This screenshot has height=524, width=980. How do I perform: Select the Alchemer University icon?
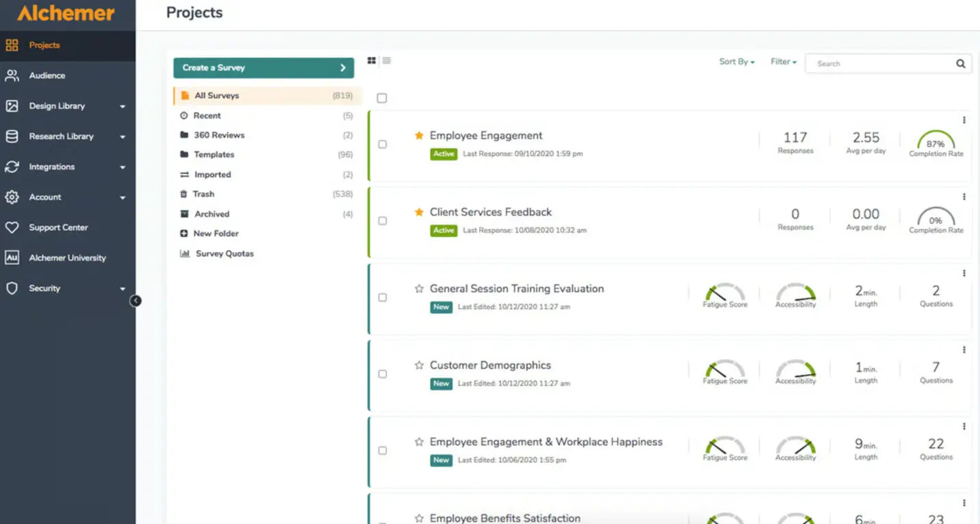pyautogui.click(x=12, y=258)
